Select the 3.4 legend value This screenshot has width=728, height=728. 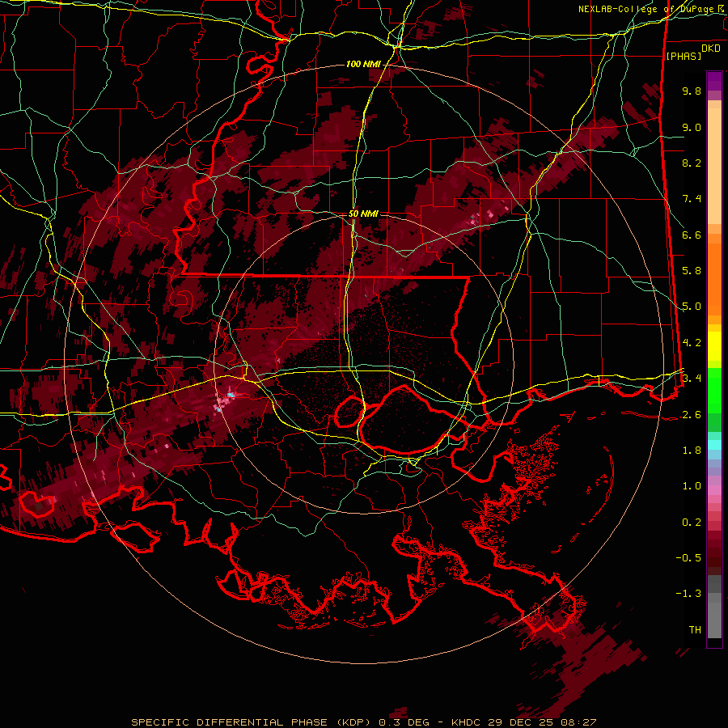tap(692, 379)
